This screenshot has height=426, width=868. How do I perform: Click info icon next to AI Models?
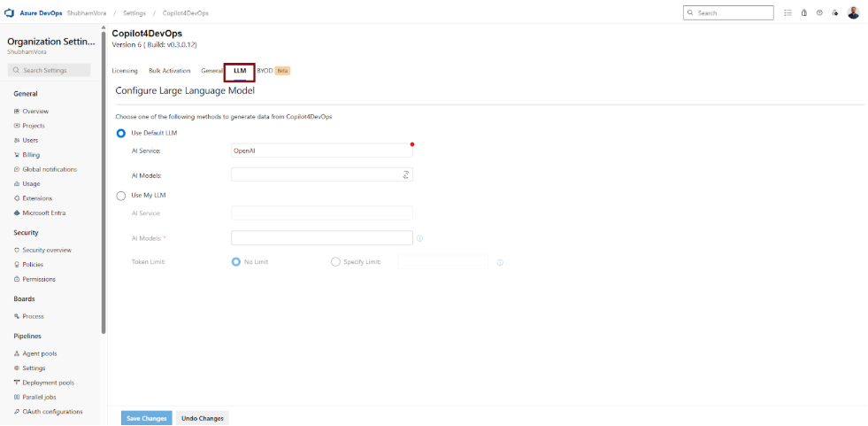click(419, 238)
